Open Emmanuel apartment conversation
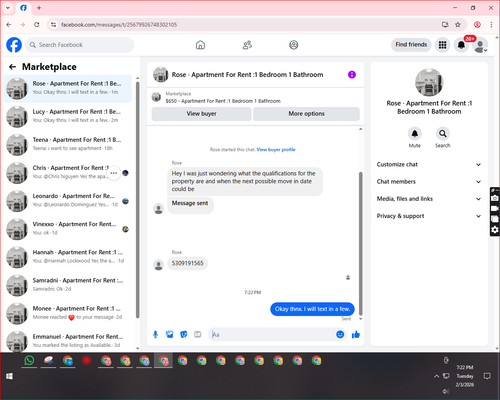The height and width of the screenshot is (400, 500). pyautogui.click(x=68, y=341)
